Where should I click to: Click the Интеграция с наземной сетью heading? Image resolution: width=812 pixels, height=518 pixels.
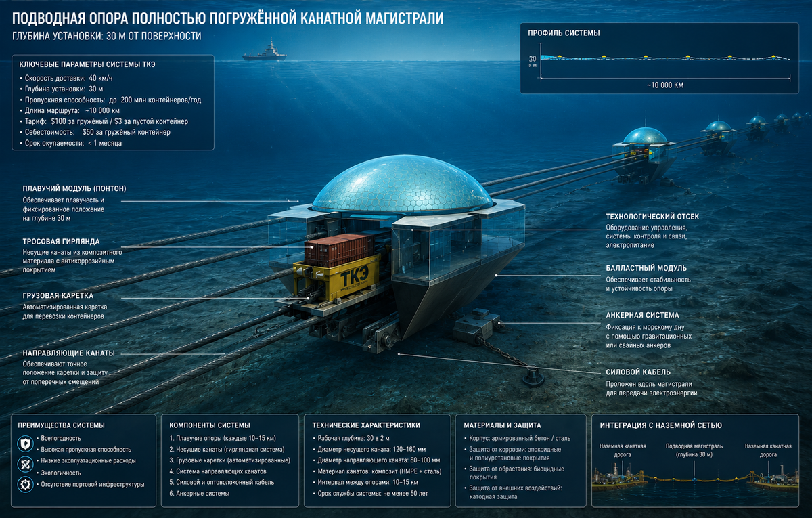661,425
